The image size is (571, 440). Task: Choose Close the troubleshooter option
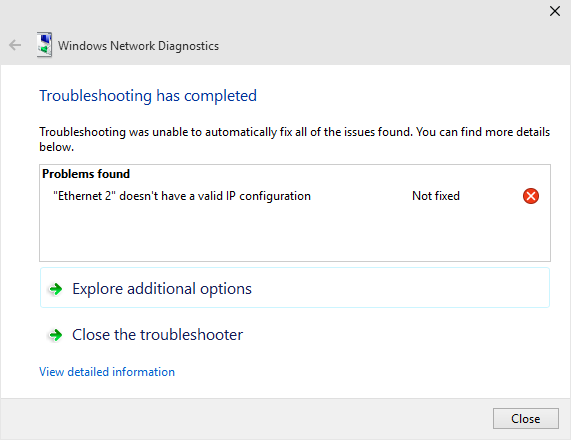295,335
